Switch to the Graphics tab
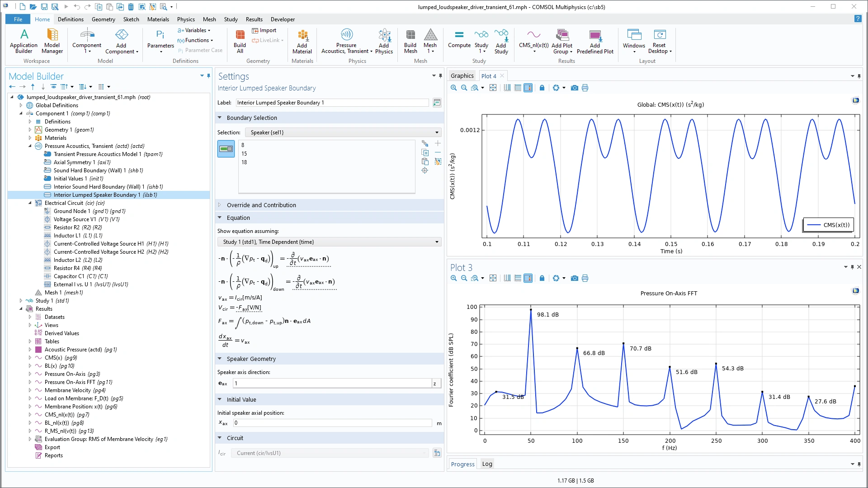868x488 pixels. [x=462, y=76]
